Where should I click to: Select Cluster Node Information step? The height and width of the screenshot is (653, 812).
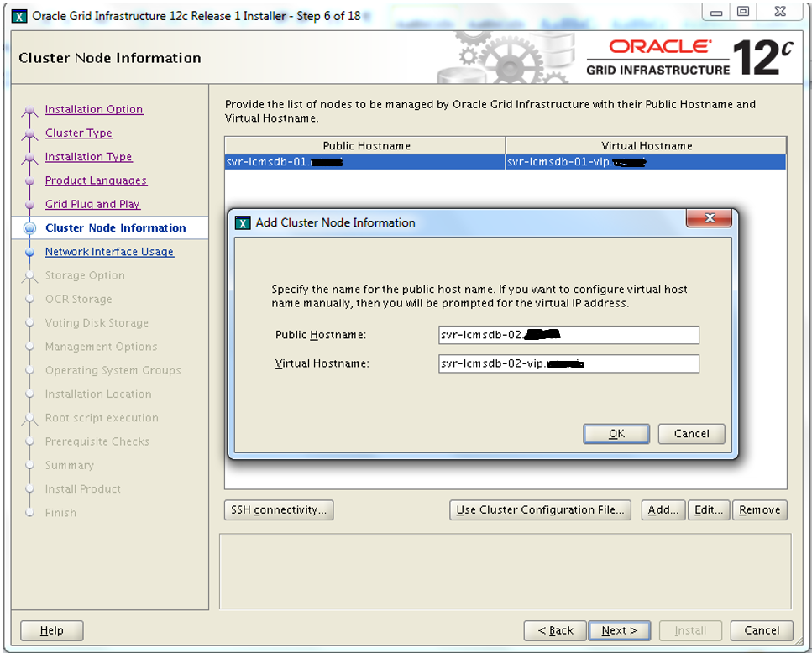[116, 227]
